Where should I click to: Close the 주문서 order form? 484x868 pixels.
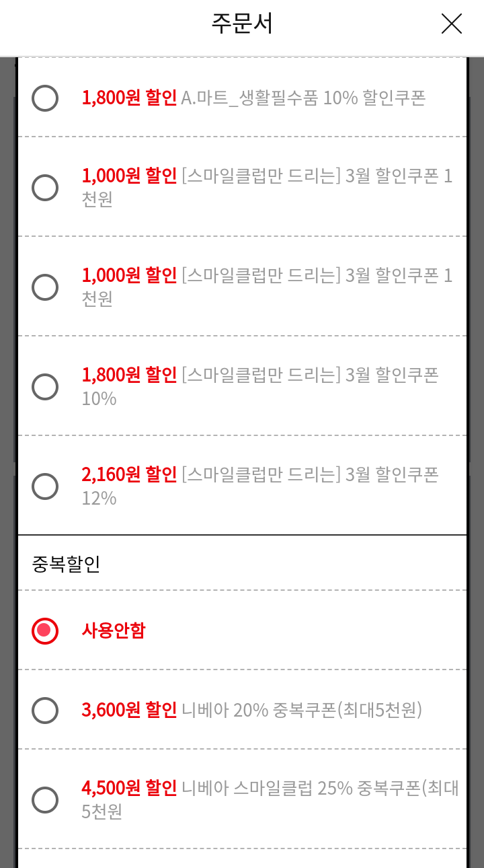tap(451, 24)
